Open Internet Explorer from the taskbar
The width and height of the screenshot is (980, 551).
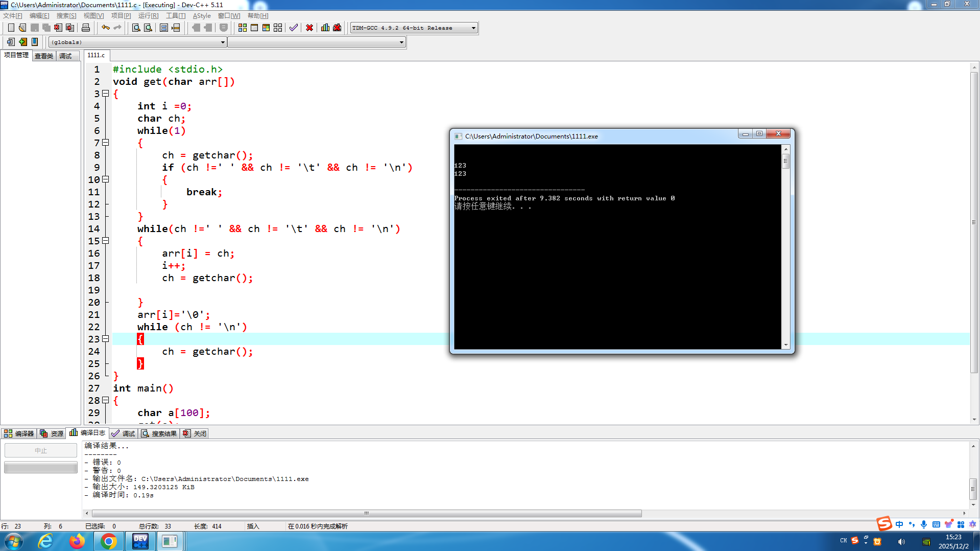46,541
